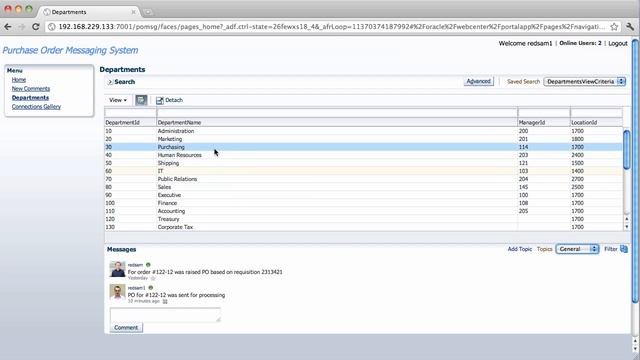Click the Purchase Order Messaging System title
Screen dimensions: 640x360
click(70, 50)
